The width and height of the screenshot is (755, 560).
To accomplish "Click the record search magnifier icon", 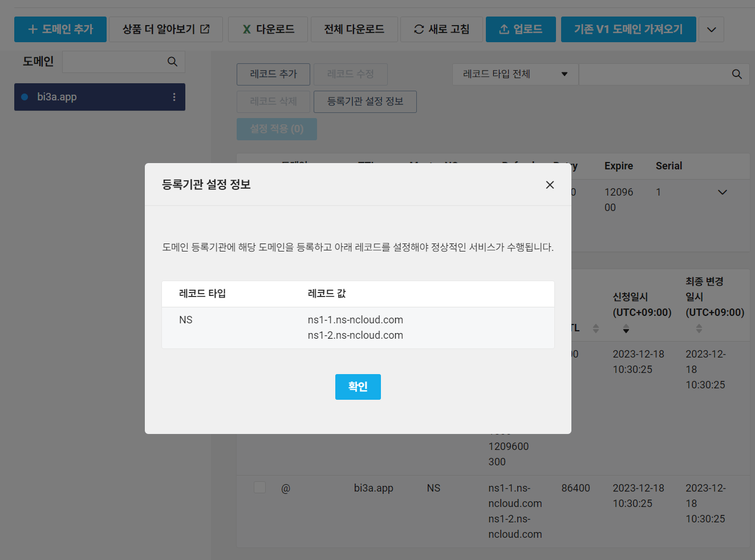I will [736, 74].
